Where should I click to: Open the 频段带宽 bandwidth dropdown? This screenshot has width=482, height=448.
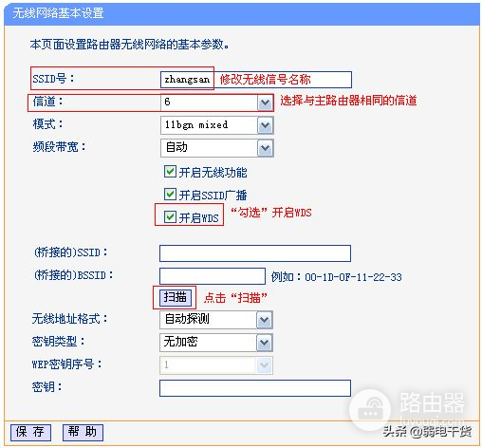(x=217, y=148)
